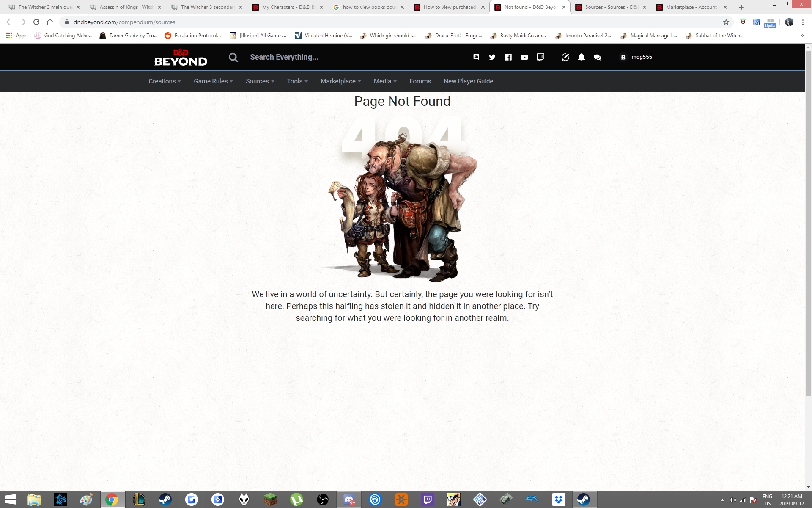Image resolution: width=812 pixels, height=508 pixels.
Task: Open Steam from the Windows taskbar
Action: 165,500
